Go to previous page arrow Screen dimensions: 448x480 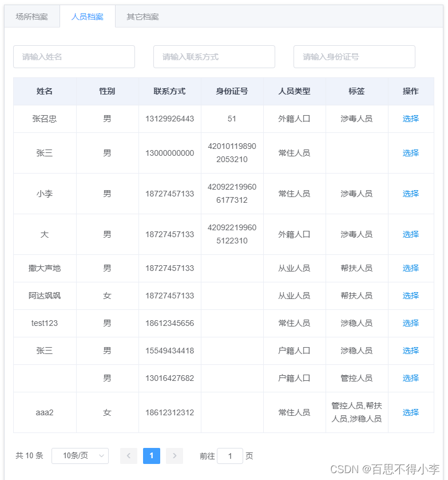(x=129, y=456)
